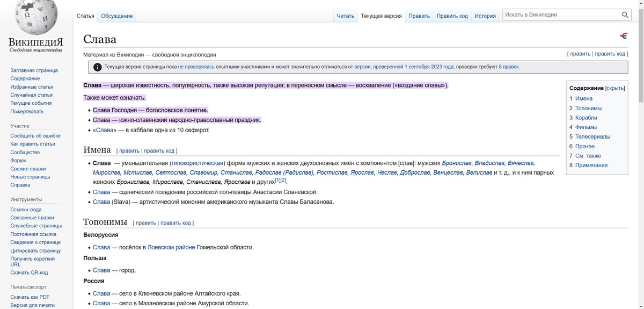Open the Обсуждение tab

[117, 16]
